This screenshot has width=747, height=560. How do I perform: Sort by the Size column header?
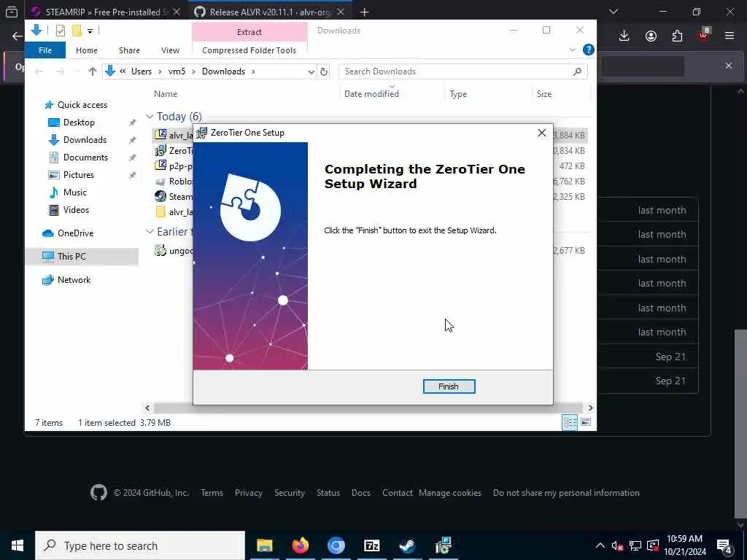coord(544,94)
